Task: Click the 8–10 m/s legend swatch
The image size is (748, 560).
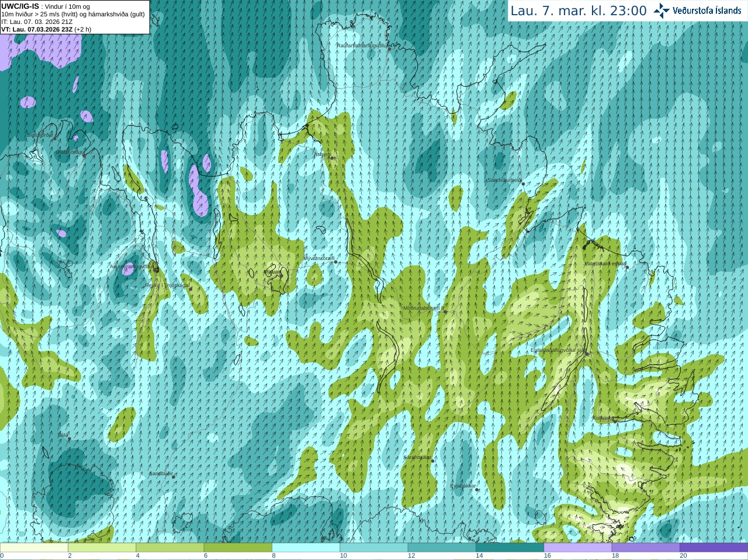Action: (x=306, y=548)
